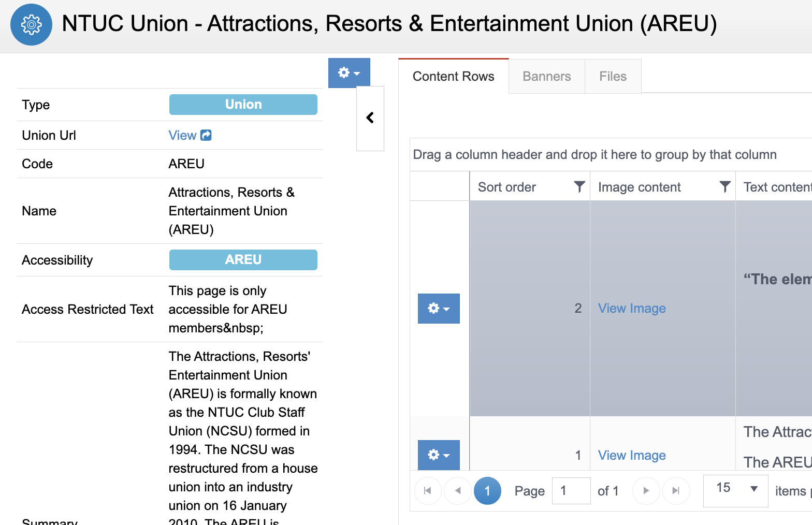
Task: Select the Content Rows tab
Action: [x=453, y=77]
